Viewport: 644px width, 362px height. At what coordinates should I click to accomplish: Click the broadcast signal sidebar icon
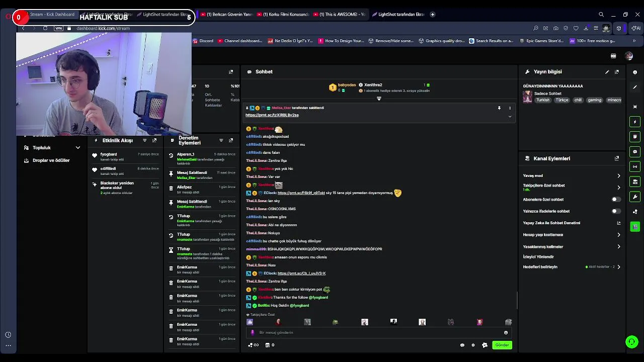click(x=635, y=166)
